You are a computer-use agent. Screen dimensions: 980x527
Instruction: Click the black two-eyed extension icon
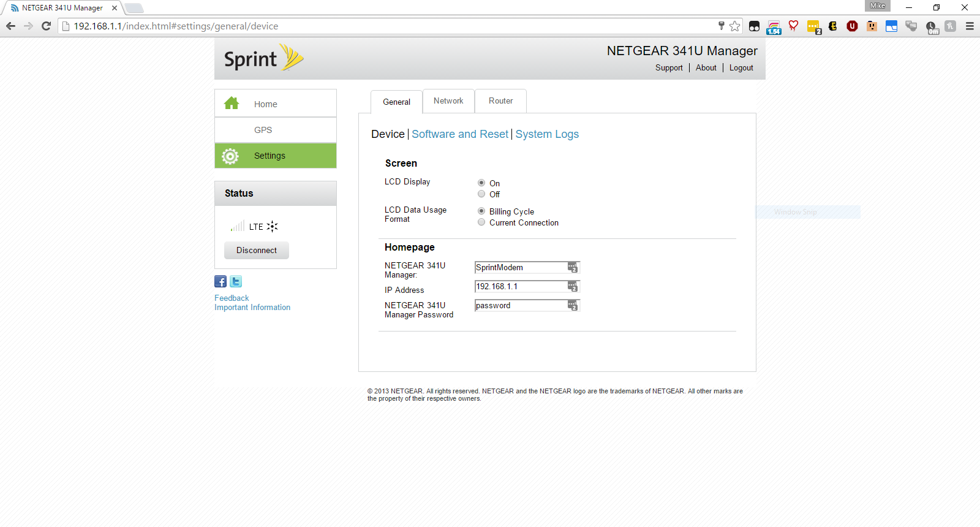755,26
